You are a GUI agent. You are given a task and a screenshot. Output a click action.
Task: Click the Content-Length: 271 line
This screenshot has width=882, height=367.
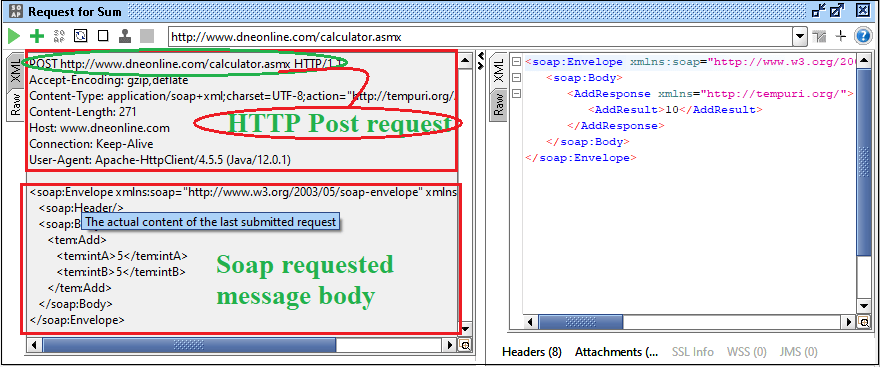coord(83,112)
